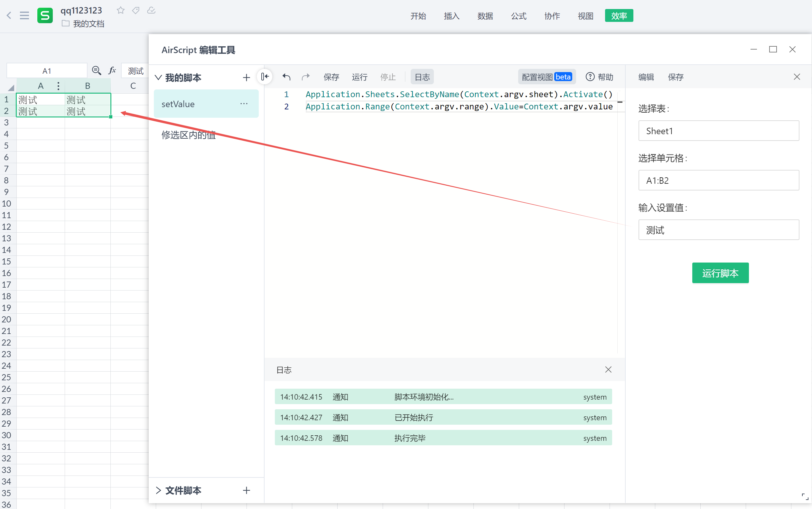Maximize the AirScript editor window
812x509 pixels.
tap(773, 50)
